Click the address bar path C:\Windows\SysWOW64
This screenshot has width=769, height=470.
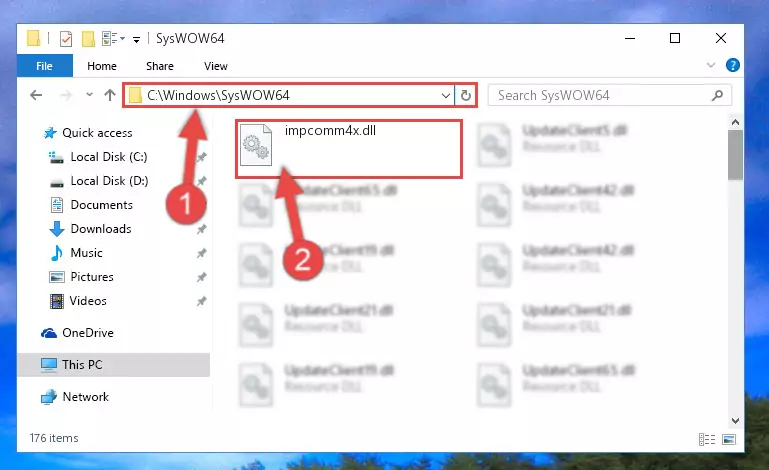coord(218,95)
